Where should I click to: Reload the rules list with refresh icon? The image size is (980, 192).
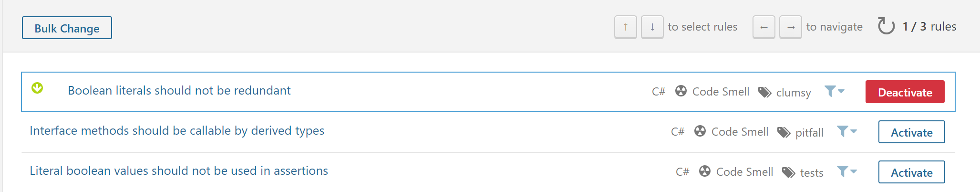point(886,26)
